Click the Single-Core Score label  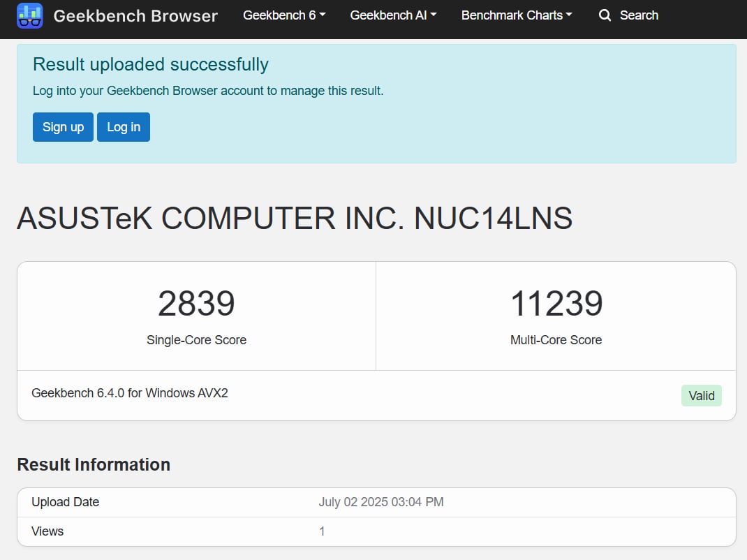pos(196,340)
